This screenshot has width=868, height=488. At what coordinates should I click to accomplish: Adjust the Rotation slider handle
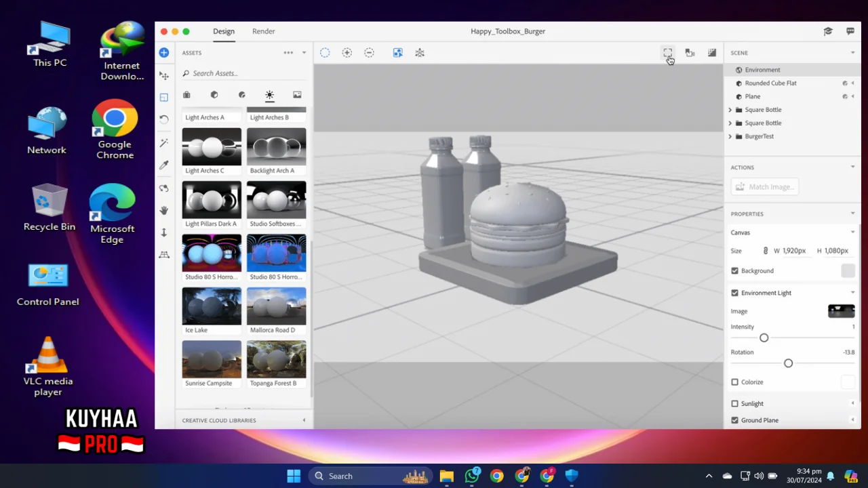click(x=788, y=363)
